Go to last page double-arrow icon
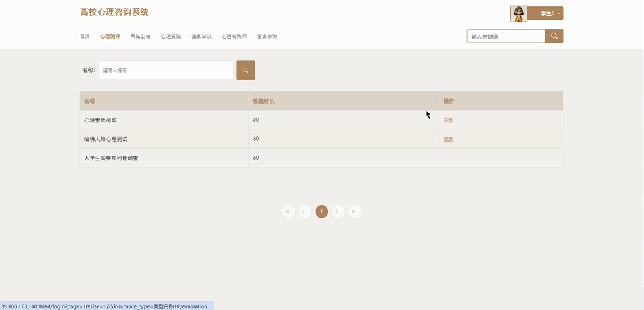Screen dimensions: 644x310 [354, 211]
